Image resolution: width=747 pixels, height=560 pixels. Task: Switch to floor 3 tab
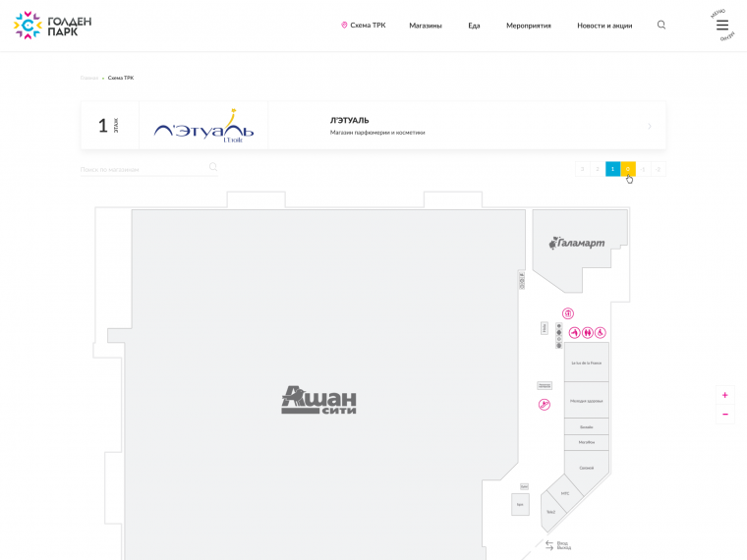pos(582,169)
